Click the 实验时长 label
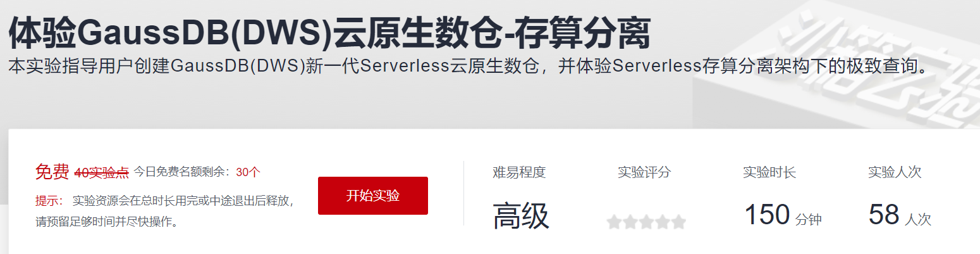The width and height of the screenshot is (980, 254). tap(769, 172)
